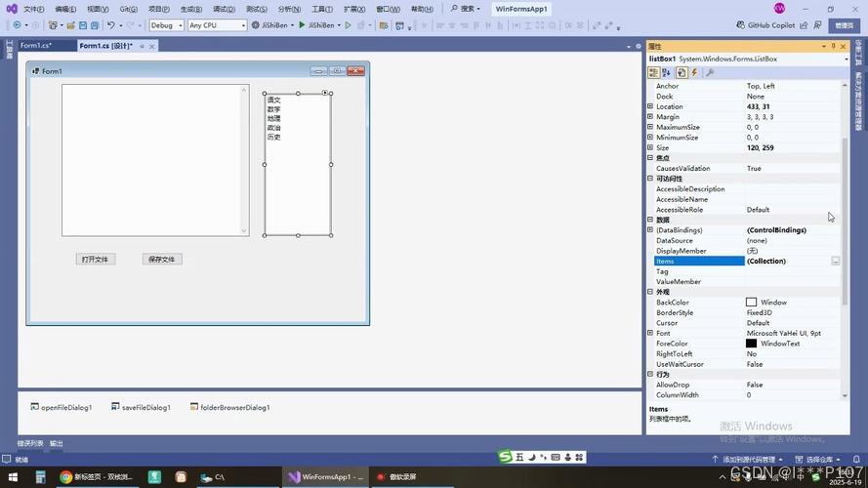Image resolution: width=868 pixels, height=488 pixels.
Task: Click the AllowDrop False value
Action: [x=755, y=385]
